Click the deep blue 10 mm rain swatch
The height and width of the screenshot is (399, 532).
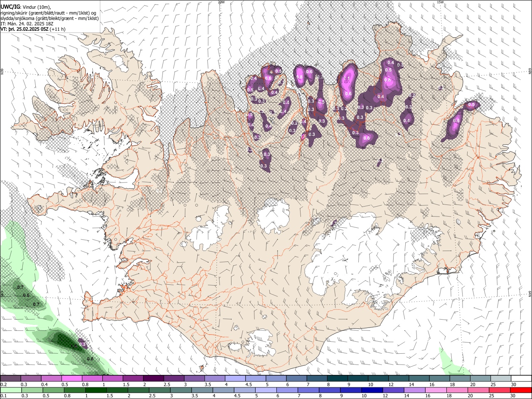tap(372, 390)
